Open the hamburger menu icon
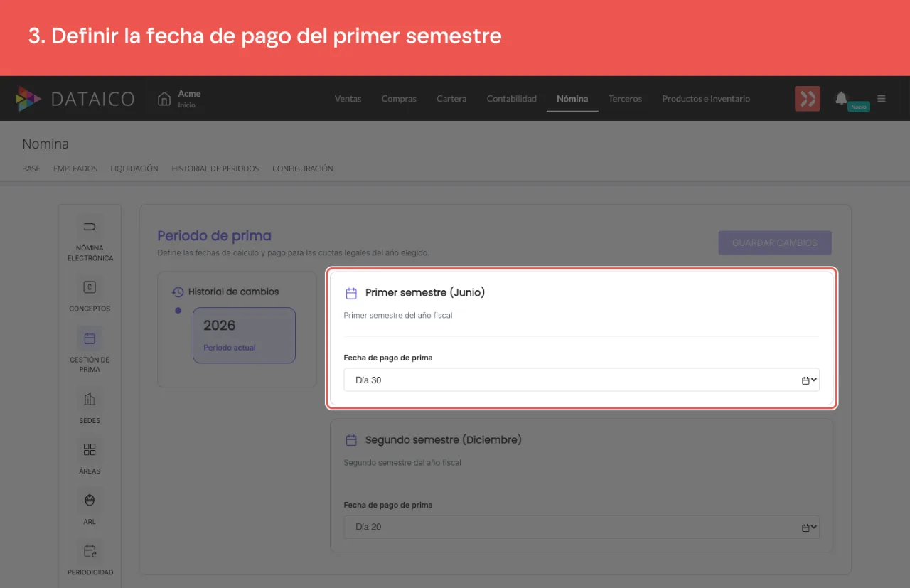This screenshot has height=588, width=910. click(882, 98)
